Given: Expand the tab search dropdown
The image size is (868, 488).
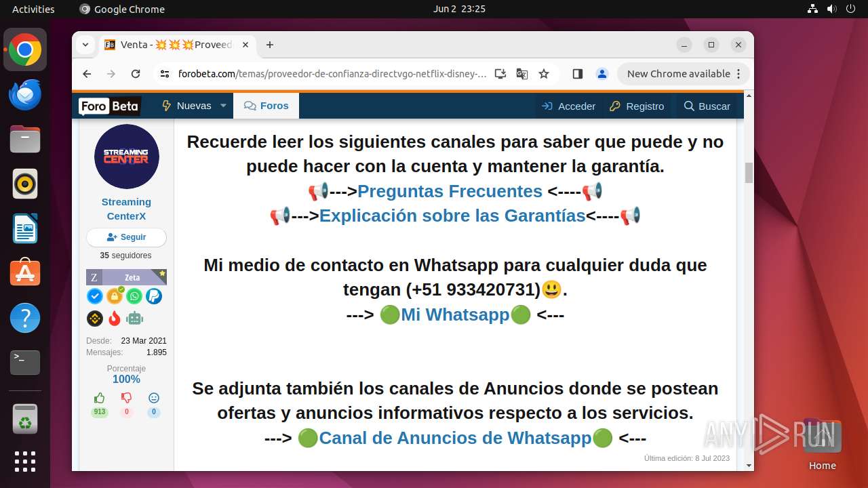Looking at the screenshot, I should tap(85, 45).
